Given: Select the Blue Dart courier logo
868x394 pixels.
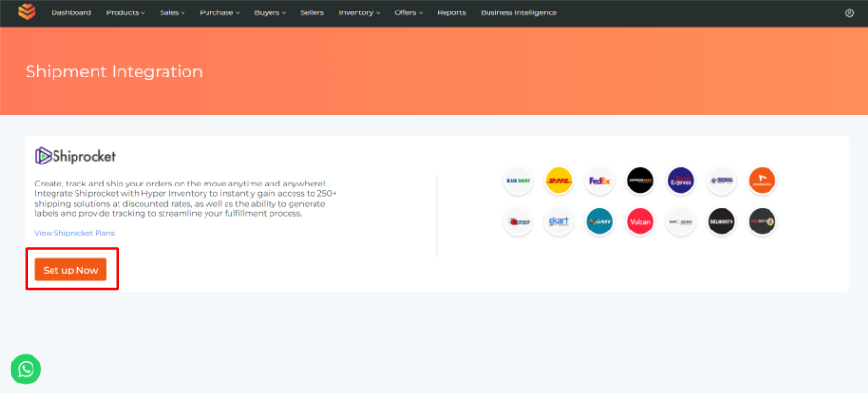Looking at the screenshot, I should point(517,181).
